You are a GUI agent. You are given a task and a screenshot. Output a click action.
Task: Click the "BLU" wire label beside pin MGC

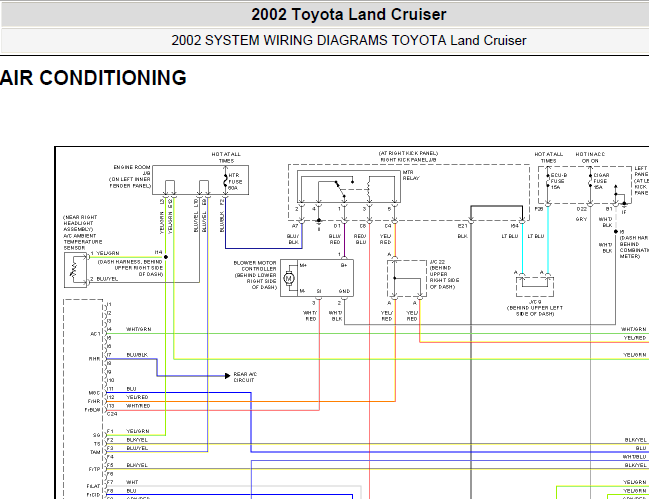[131, 389]
